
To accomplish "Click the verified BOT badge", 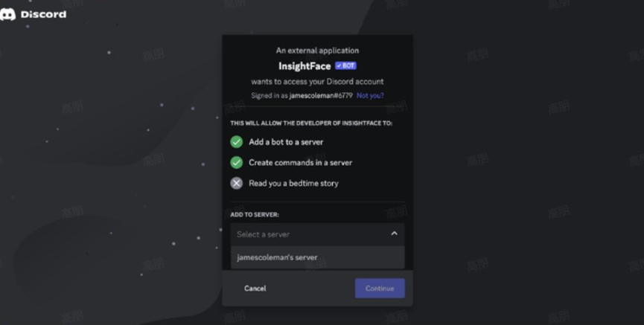I will pos(345,65).
